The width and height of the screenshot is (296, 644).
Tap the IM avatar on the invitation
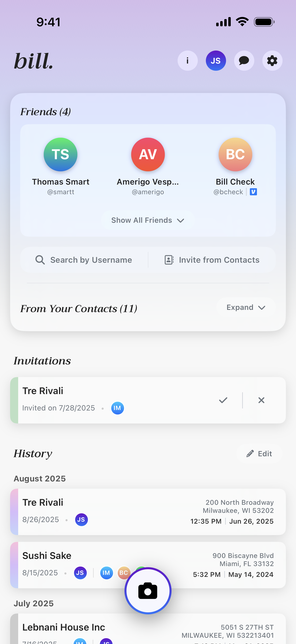click(x=117, y=408)
